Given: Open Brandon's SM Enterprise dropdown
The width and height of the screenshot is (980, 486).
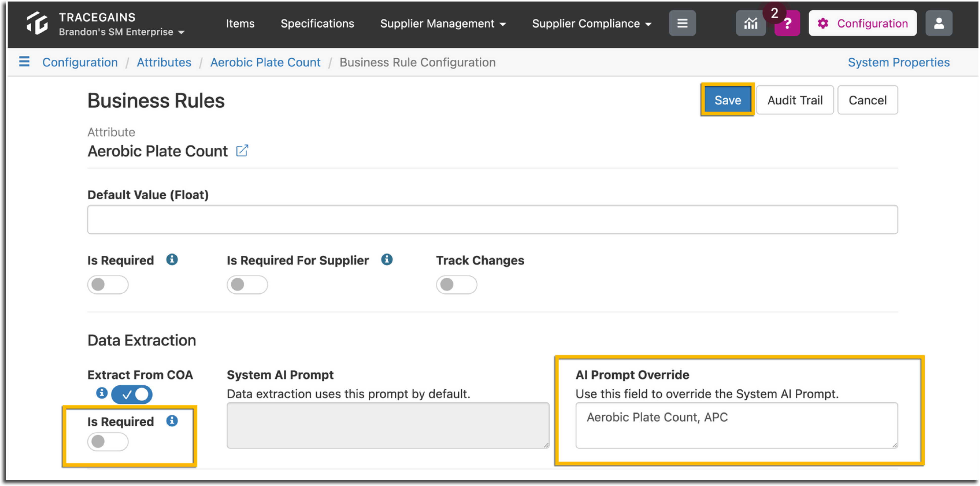Looking at the screenshot, I should click(x=121, y=32).
